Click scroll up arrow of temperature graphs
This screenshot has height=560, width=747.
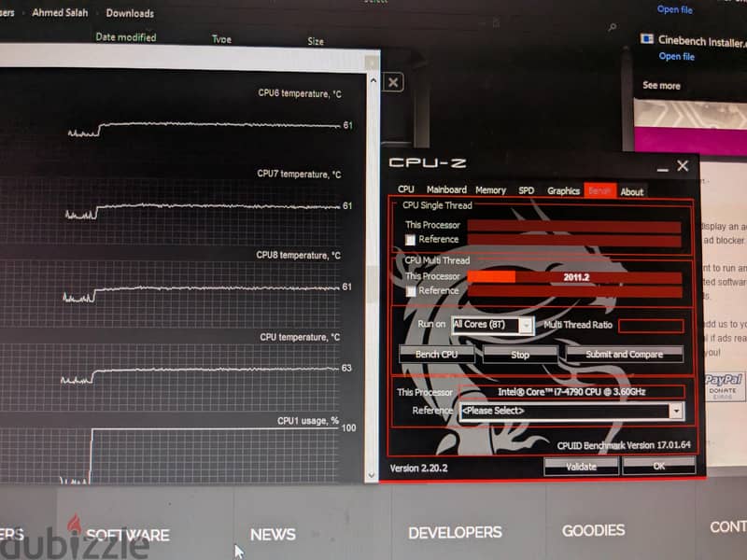point(373,81)
